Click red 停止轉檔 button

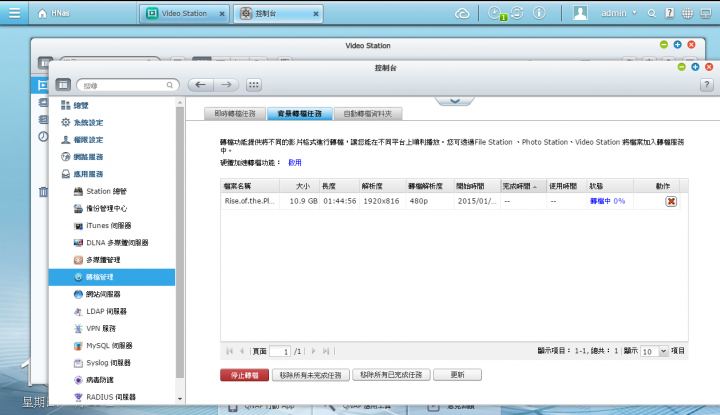point(244,375)
